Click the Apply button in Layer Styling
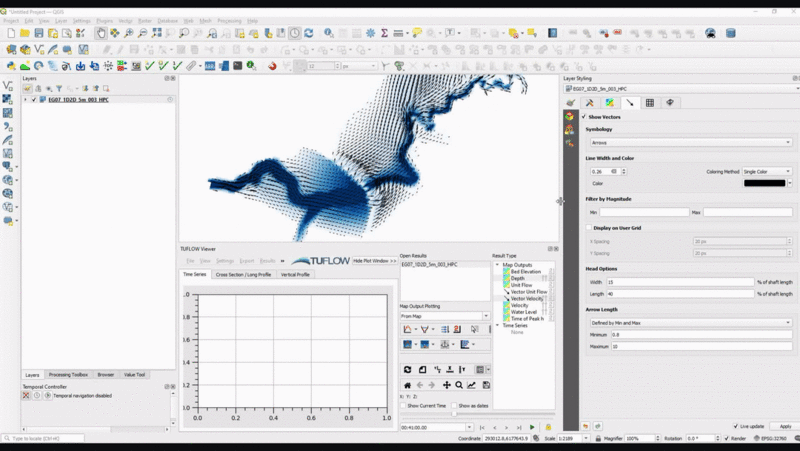The image size is (800, 451). 785,426
